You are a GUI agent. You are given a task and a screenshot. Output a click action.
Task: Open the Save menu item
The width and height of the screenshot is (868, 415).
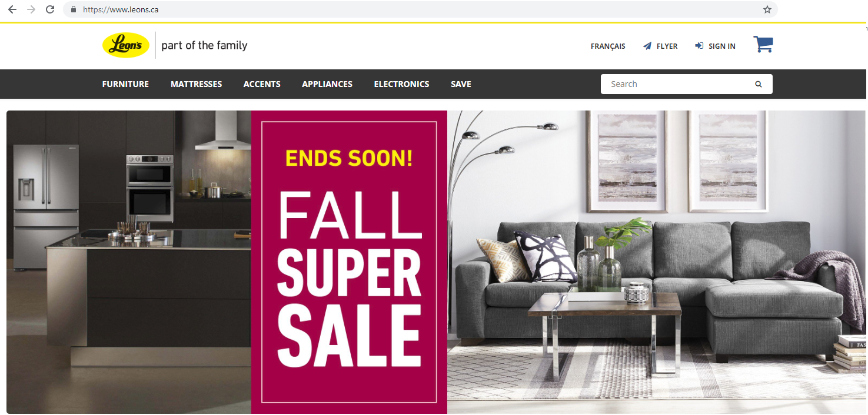[461, 84]
